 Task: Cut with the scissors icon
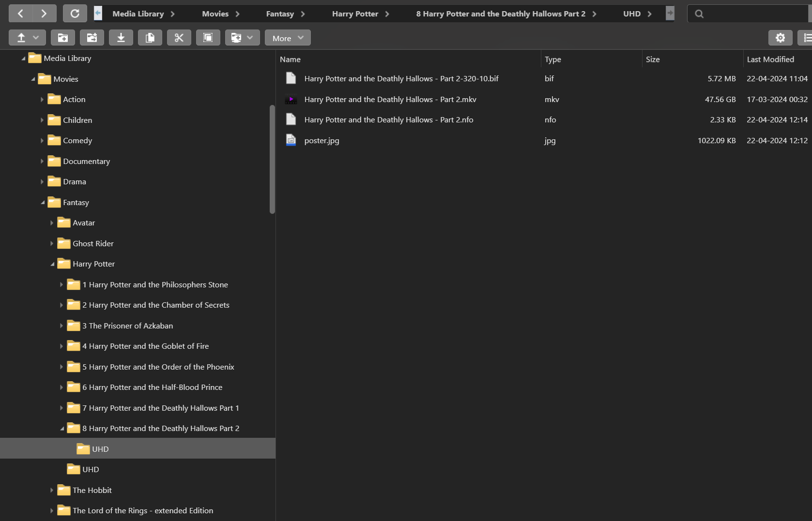click(x=179, y=38)
